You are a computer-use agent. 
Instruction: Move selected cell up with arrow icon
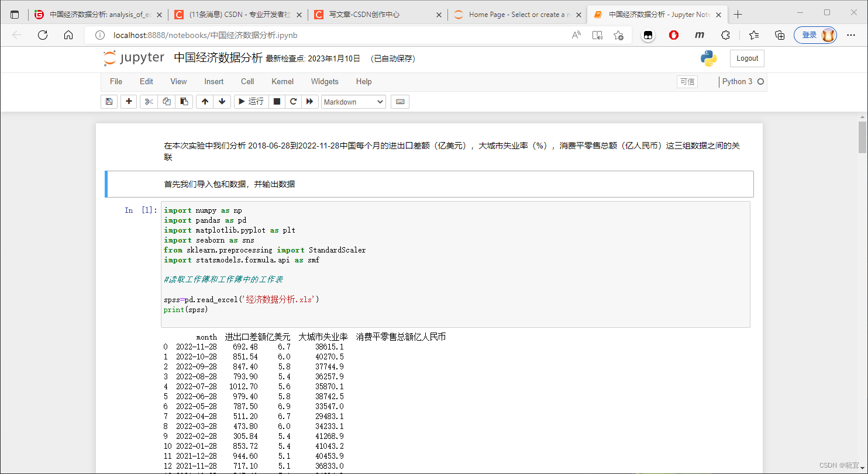point(205,102)
